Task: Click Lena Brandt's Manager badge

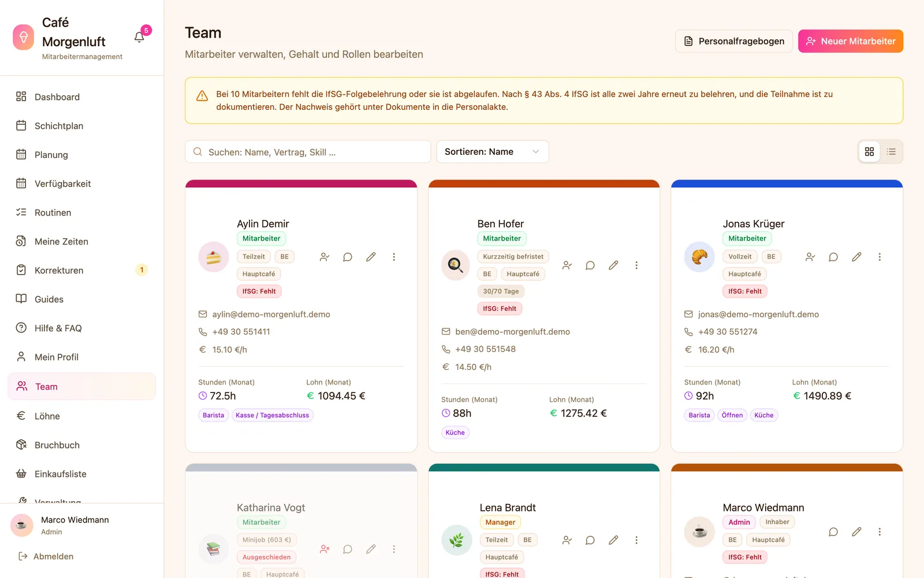Action: (500, 522)
